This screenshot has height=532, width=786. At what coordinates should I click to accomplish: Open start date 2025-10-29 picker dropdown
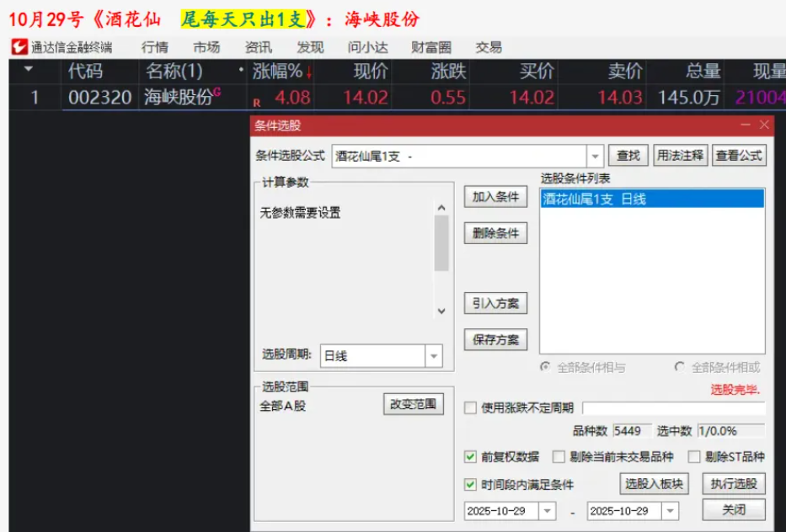pos(547,511)
